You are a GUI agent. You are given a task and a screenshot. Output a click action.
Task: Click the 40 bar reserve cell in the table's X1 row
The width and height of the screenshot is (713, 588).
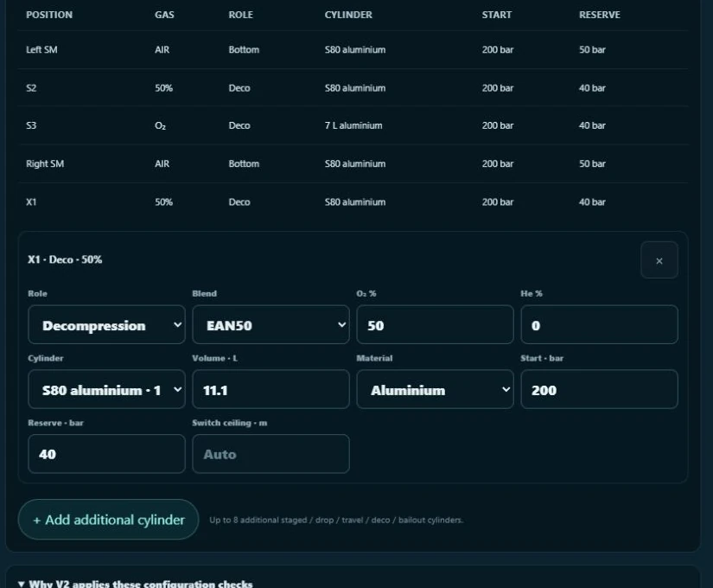(592, 202)
